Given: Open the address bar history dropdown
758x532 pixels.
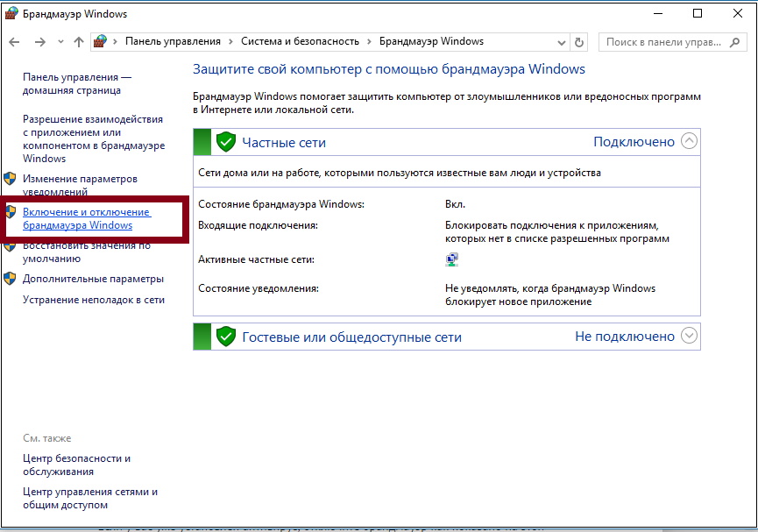Looking at the screenshot, I should [x=561, y=42].
